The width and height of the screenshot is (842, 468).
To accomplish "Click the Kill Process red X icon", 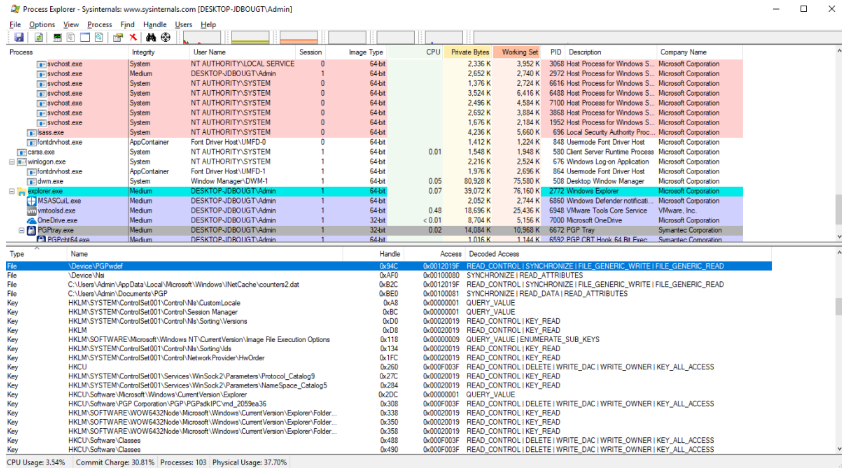I will 133,37.
